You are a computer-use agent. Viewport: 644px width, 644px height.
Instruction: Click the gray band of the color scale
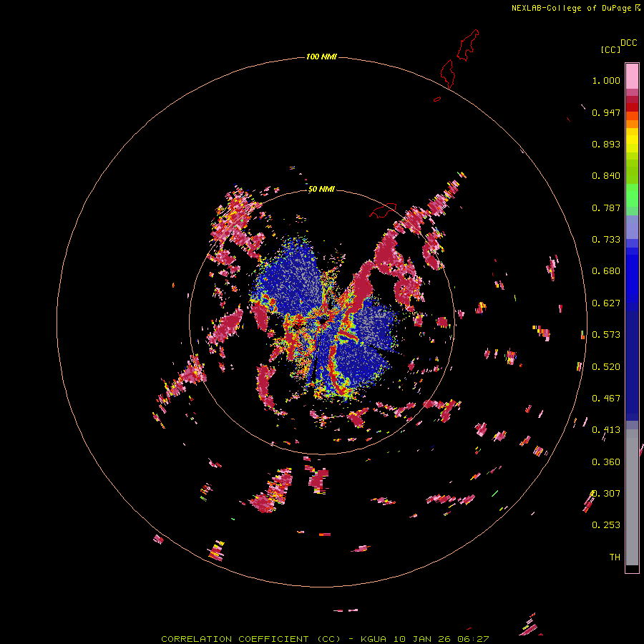[632, 497]
